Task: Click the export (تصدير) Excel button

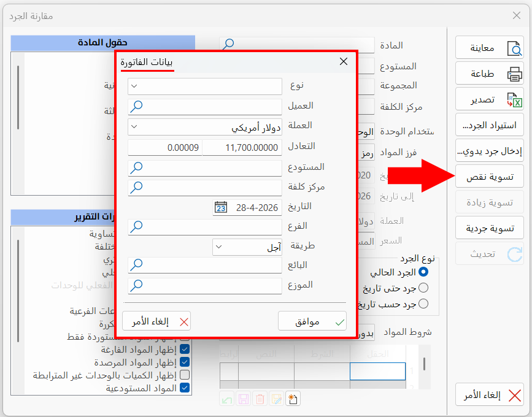Action: [x=490, y=99]
